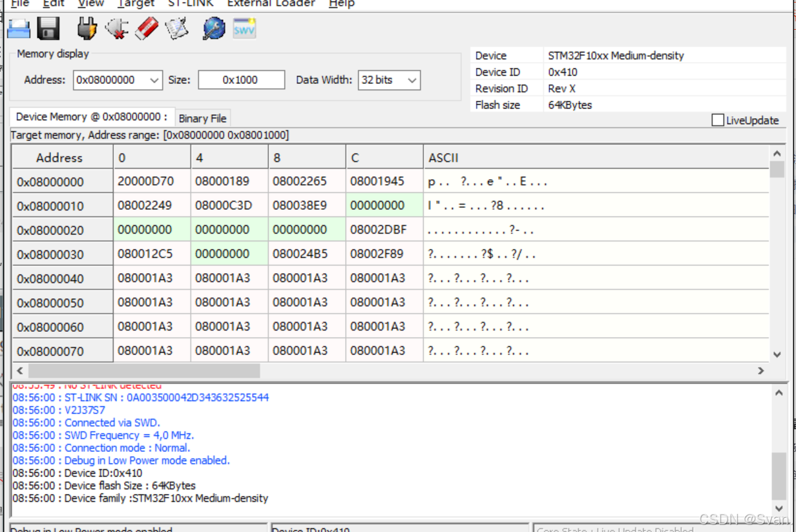Open the ST-LINK menu
The height and width of the screenshot is (532, 796).
pos(191,3)
